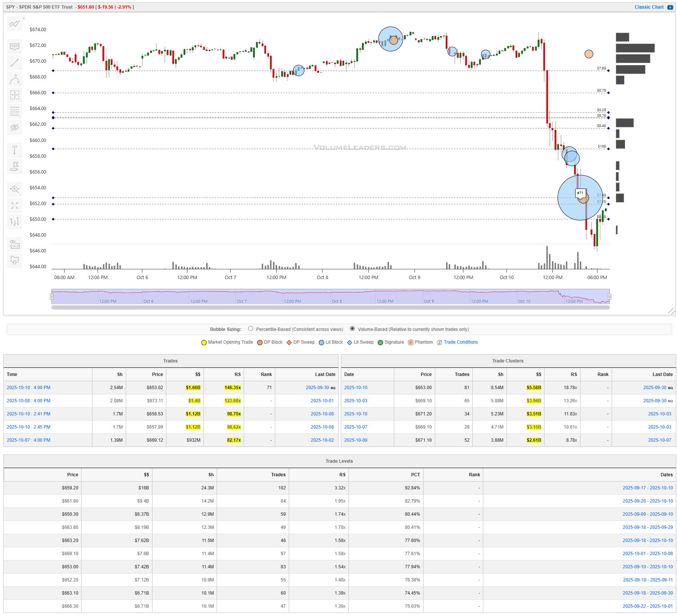Open dates 2025-09-17 - 2025-10-10 link

coord(648,488)
